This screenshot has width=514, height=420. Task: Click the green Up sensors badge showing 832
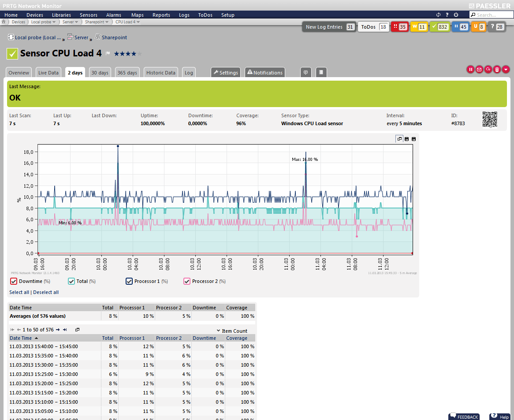pos(440,27)
